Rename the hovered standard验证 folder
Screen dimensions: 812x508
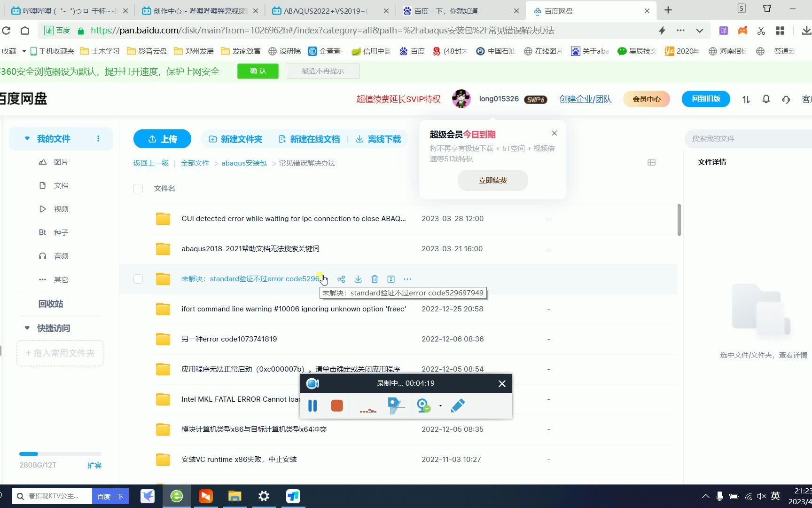[391, 279]
